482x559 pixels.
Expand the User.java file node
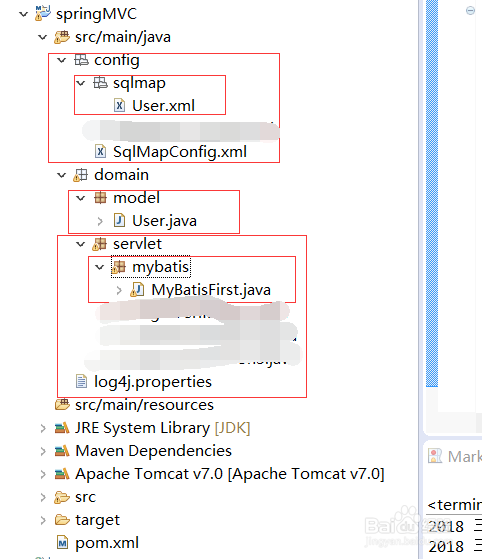(x=100, y=221)
